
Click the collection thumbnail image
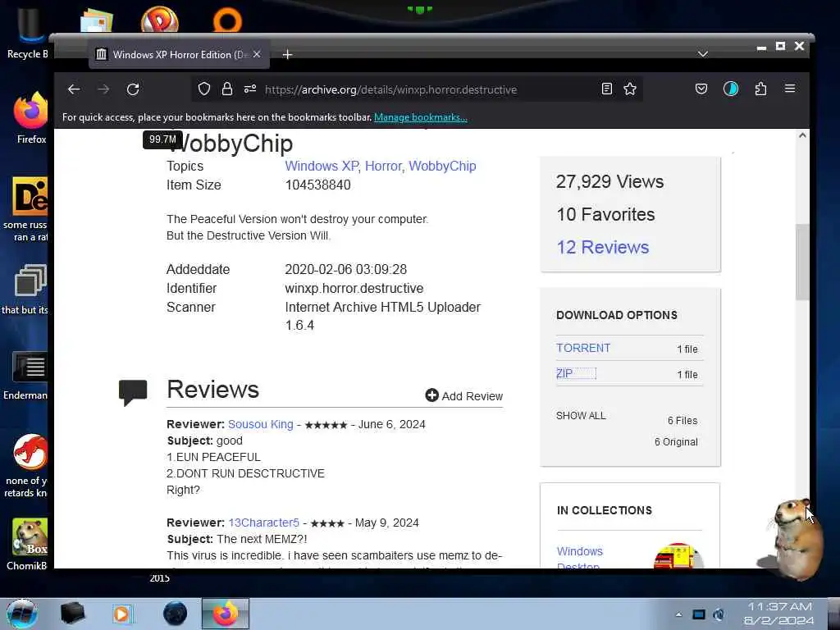coord(678,556)
